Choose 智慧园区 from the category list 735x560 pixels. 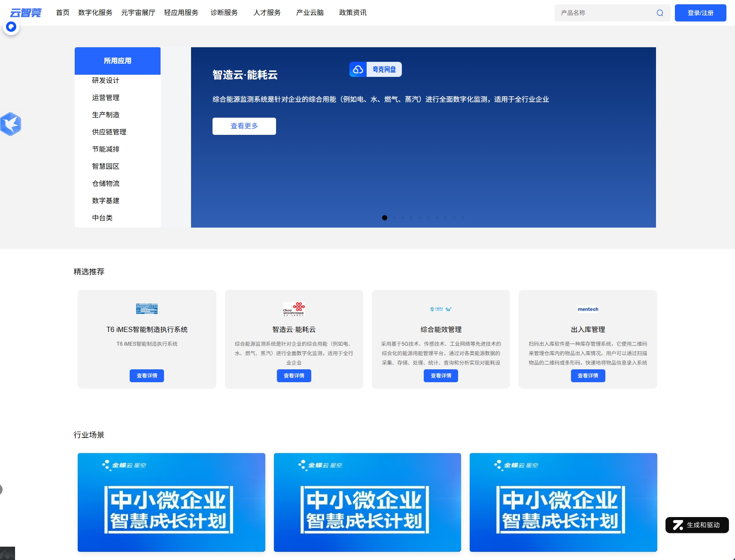tap(106, 167)
